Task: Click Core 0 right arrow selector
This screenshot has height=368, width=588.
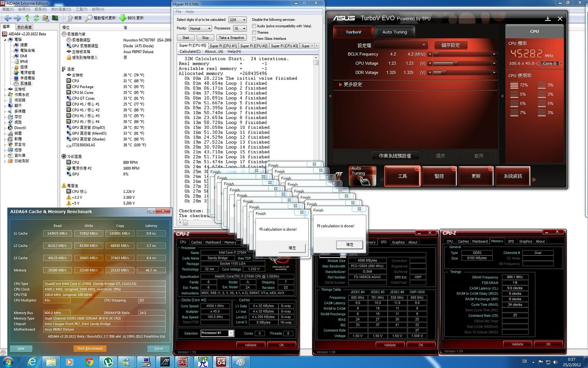Action: (561, 63)
